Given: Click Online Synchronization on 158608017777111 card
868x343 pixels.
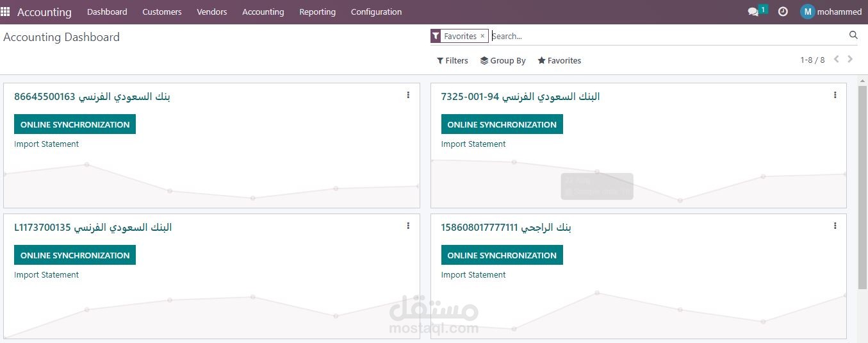Looking at the screenshot, I should coord(502,255).
